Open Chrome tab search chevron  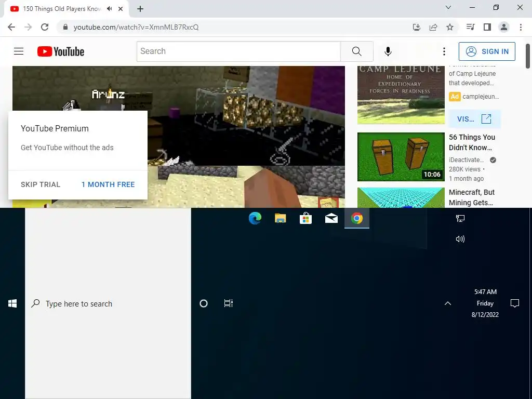448,7
